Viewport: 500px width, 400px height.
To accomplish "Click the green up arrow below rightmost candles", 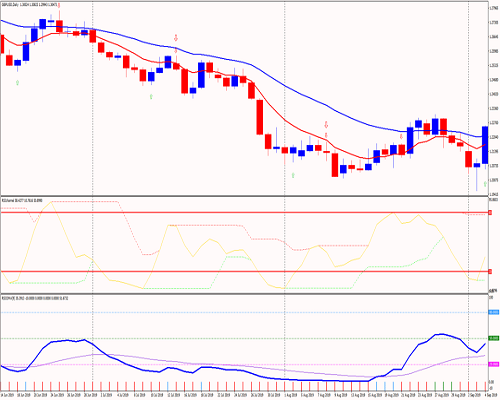I will (x=485, y=184).
